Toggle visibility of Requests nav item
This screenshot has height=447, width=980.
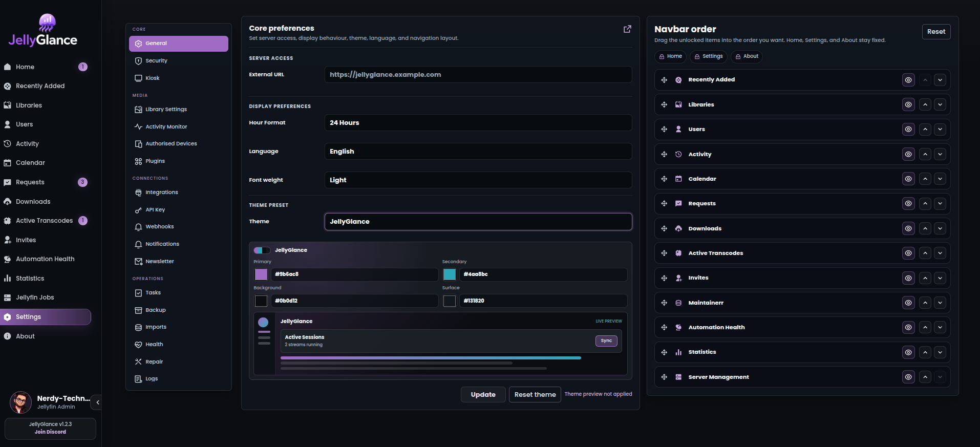[x=908, y=203]
